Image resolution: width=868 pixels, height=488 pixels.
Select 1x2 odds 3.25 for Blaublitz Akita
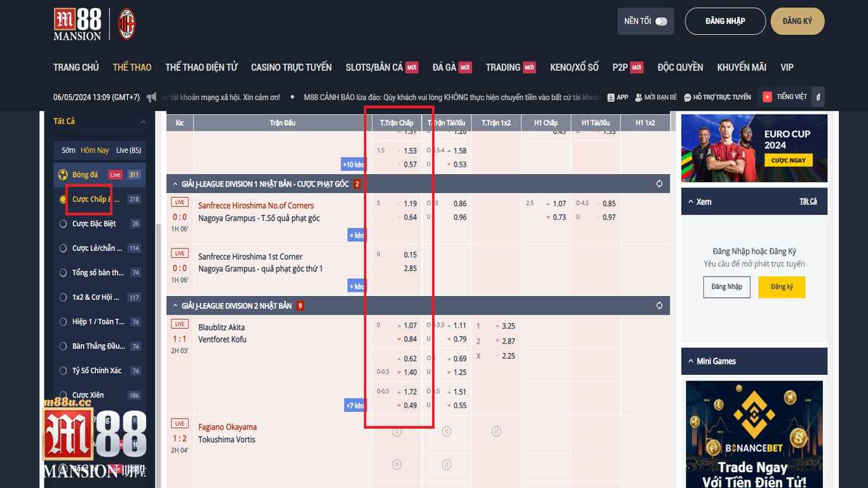tap(508, 326)
